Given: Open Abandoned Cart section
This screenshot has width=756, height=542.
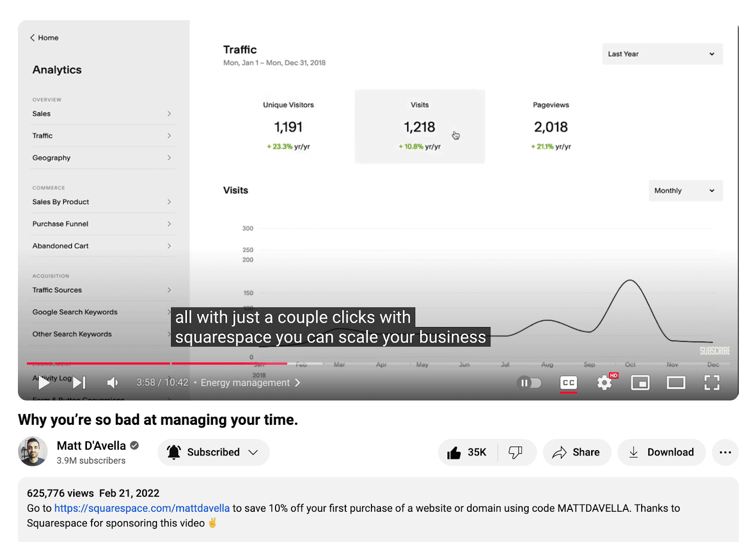Looking at the screenshot, I should (x=102, y=246).
